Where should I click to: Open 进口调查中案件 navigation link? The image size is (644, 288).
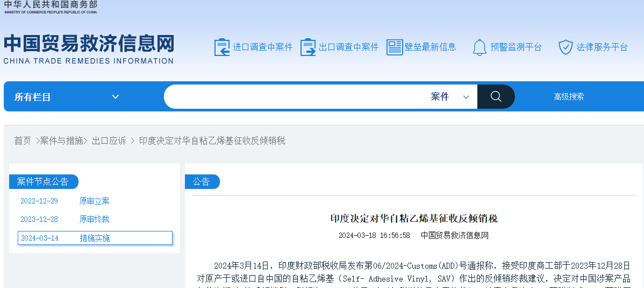[262, 47]
